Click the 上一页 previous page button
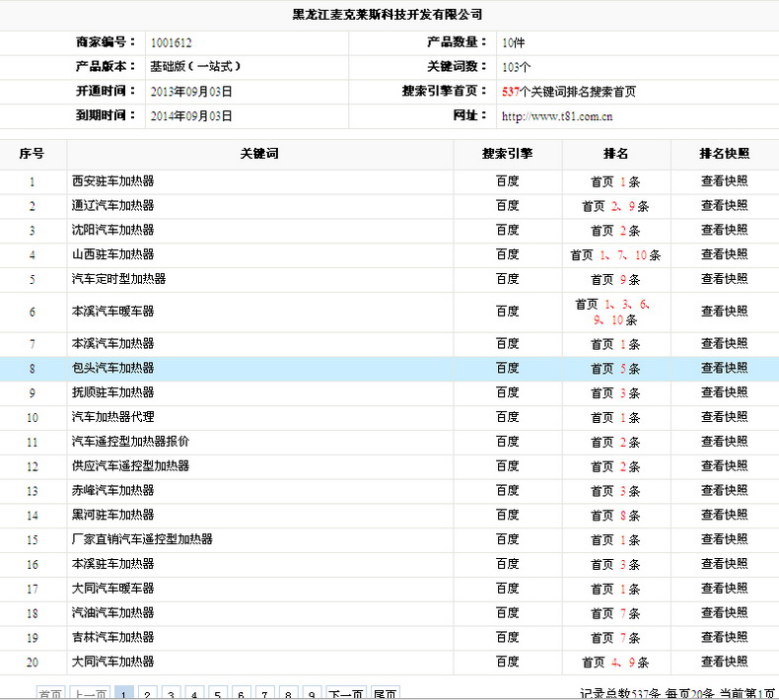Screen dimensions: 779x700 coord(90,693)
